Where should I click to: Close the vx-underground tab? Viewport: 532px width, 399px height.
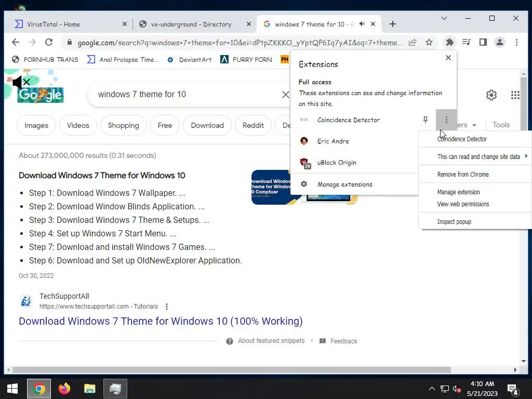(x=249, y=24)
